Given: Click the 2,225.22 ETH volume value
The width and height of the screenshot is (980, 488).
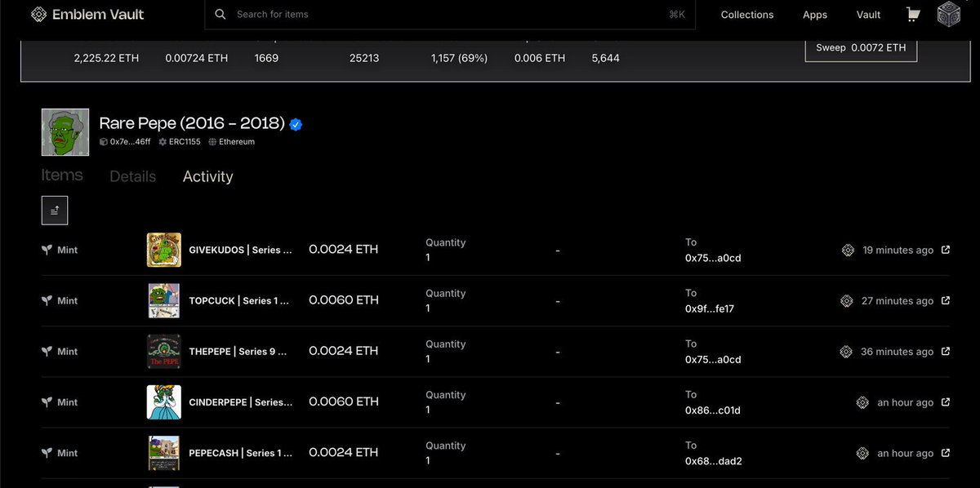Looking at the screenshot, I should (106, 58).
